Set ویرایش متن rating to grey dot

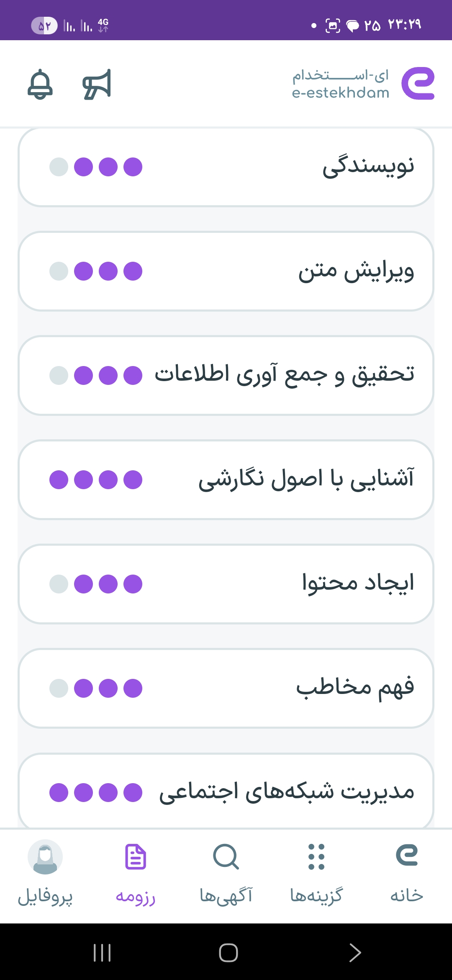59,271
